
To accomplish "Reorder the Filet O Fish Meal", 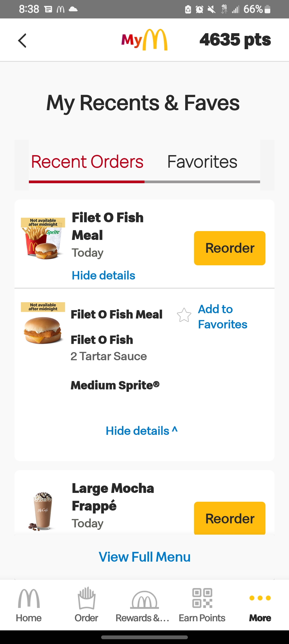I will (x=230, y=248).
